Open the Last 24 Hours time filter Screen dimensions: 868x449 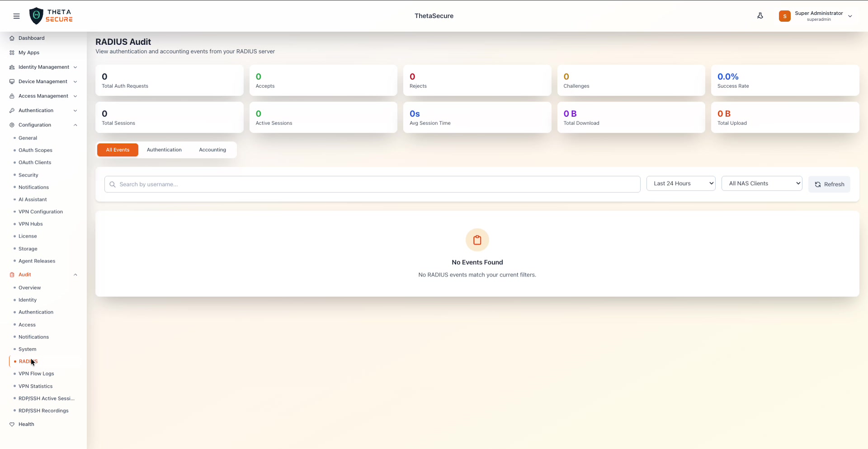[681, 183]
